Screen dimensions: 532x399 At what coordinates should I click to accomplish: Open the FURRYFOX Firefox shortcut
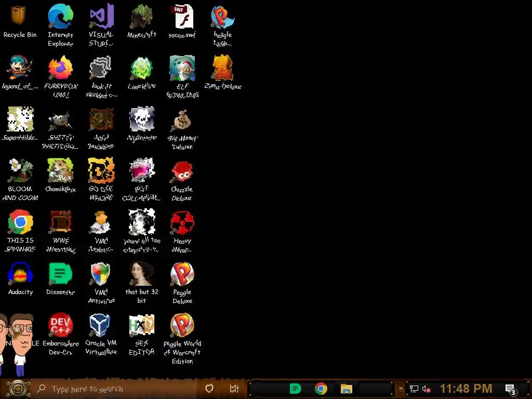click(x=60, y=68)
